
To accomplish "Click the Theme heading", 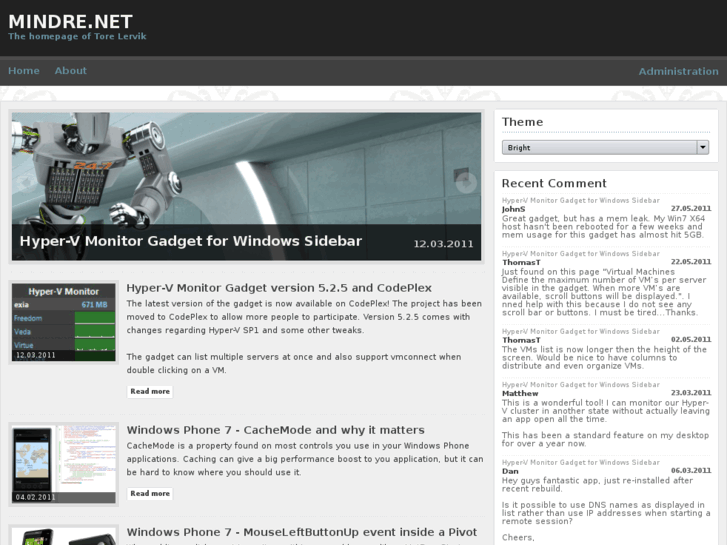I will [x=522, y=122].
